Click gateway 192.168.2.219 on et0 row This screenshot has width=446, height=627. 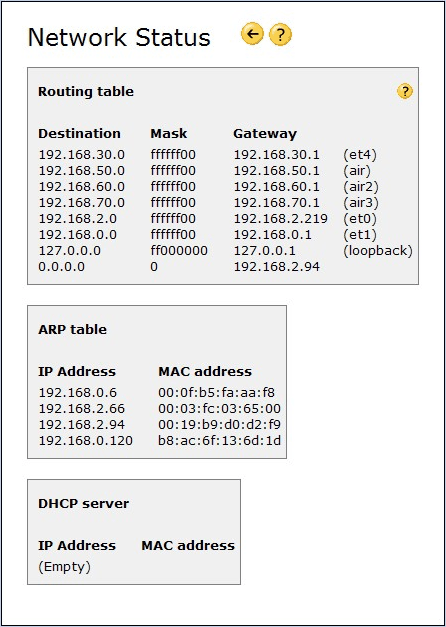point(281,219)
